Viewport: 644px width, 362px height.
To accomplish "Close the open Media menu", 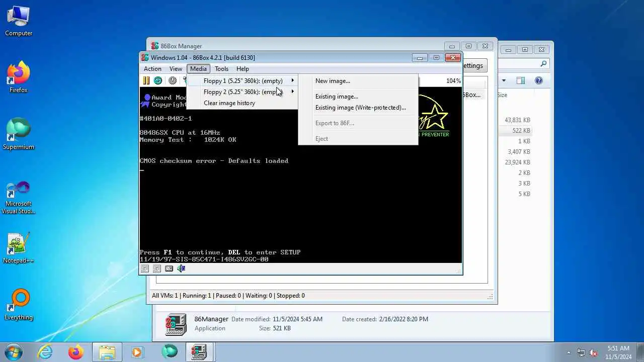I will point(198,69).
